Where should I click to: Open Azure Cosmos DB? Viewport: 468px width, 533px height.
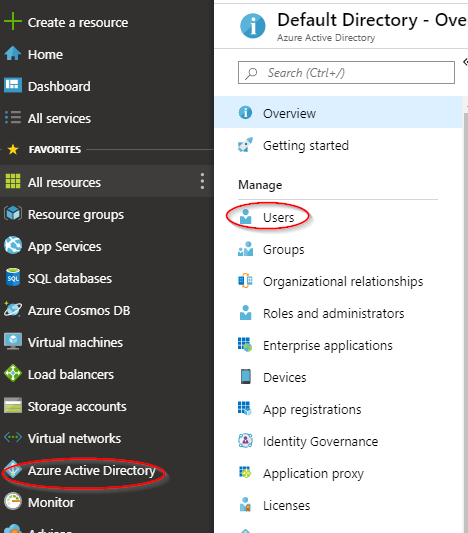(x=79, y=310)
